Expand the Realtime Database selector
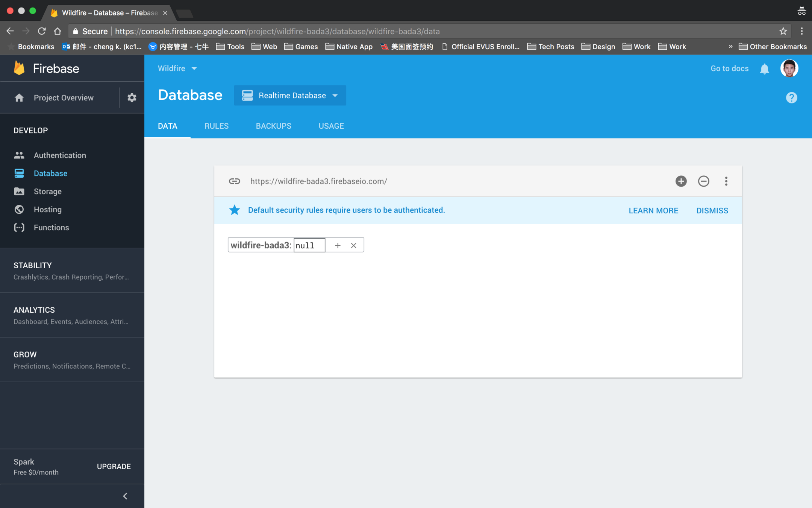Viewport: 812px width, 508px height. (x=290, y=96)
